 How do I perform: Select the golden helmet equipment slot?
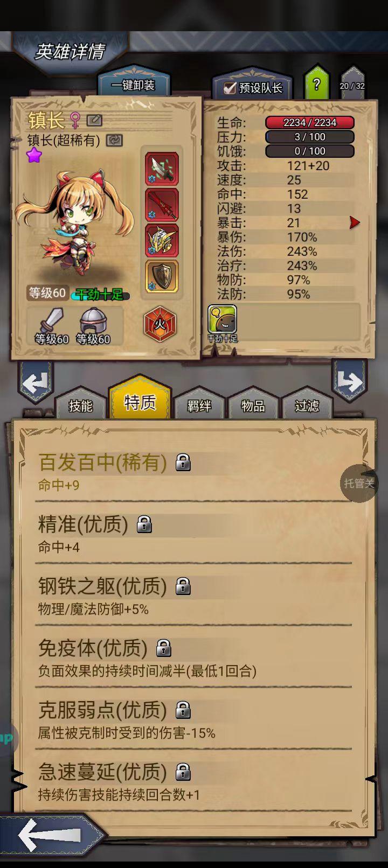point(162,240)
